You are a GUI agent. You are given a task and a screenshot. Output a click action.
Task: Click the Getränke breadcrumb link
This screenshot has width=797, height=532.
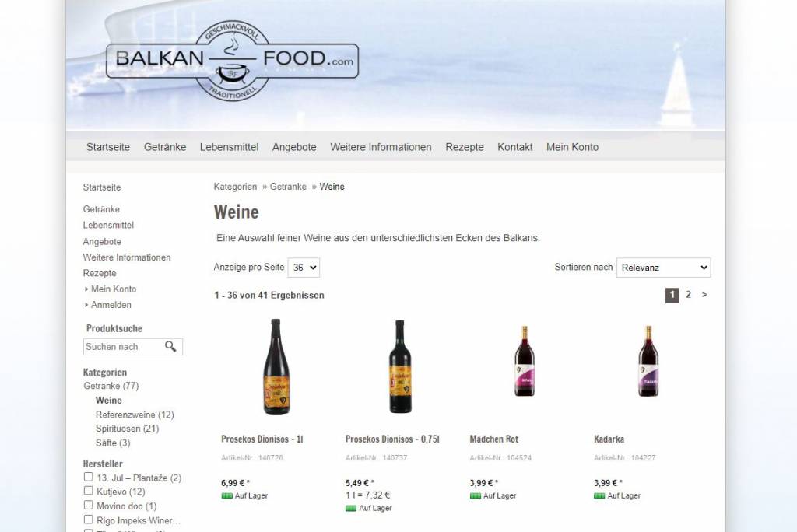[x=288, y=187]
